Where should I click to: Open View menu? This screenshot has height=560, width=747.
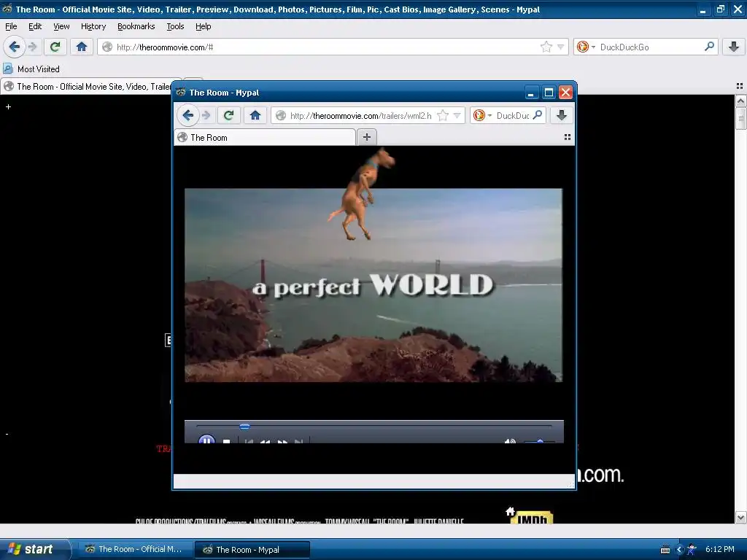tap(61, 26)
